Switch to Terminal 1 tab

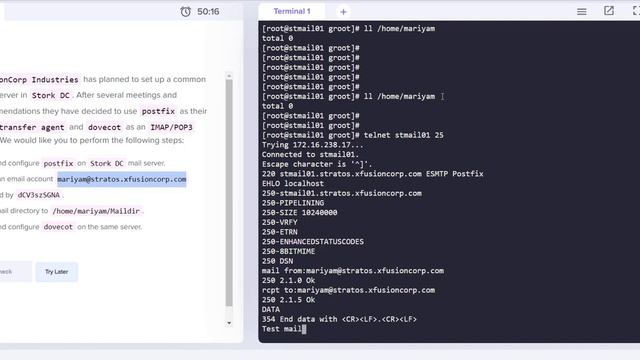coord(292,11)
